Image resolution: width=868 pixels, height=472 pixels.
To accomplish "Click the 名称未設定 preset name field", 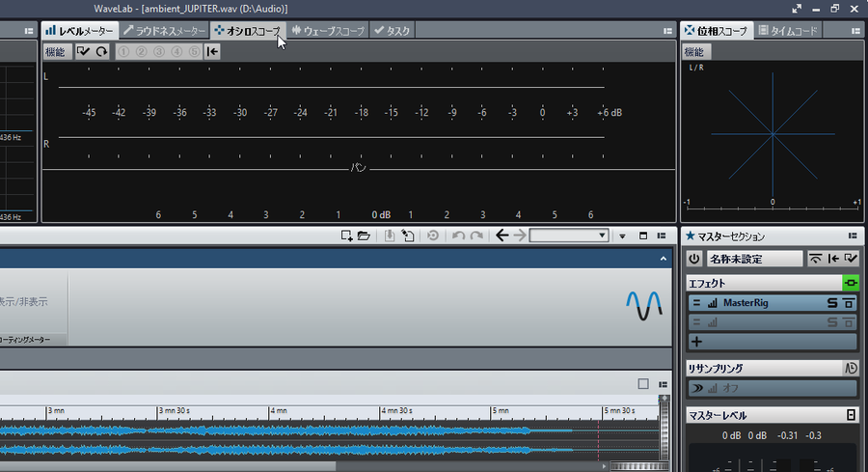I will (754, 259).
